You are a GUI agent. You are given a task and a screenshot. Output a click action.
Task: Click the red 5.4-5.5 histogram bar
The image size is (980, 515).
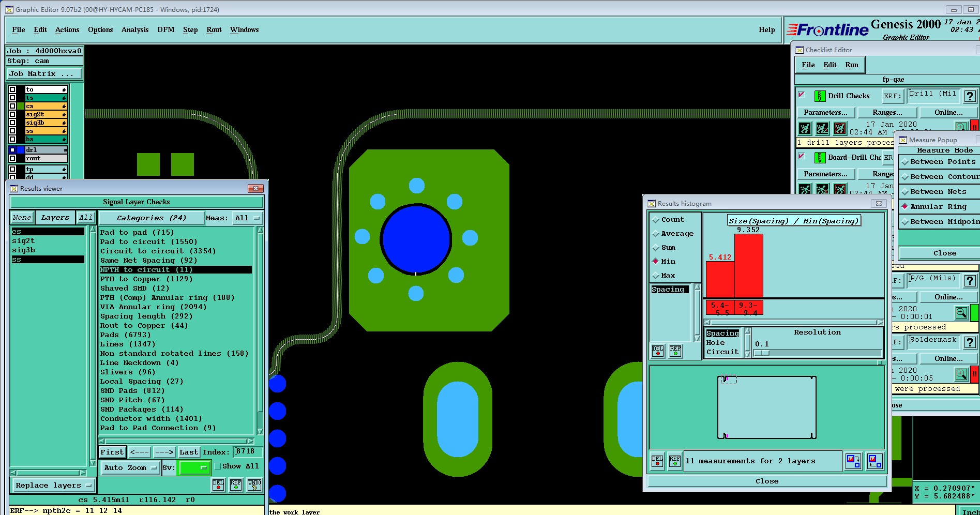click(720, 280)
